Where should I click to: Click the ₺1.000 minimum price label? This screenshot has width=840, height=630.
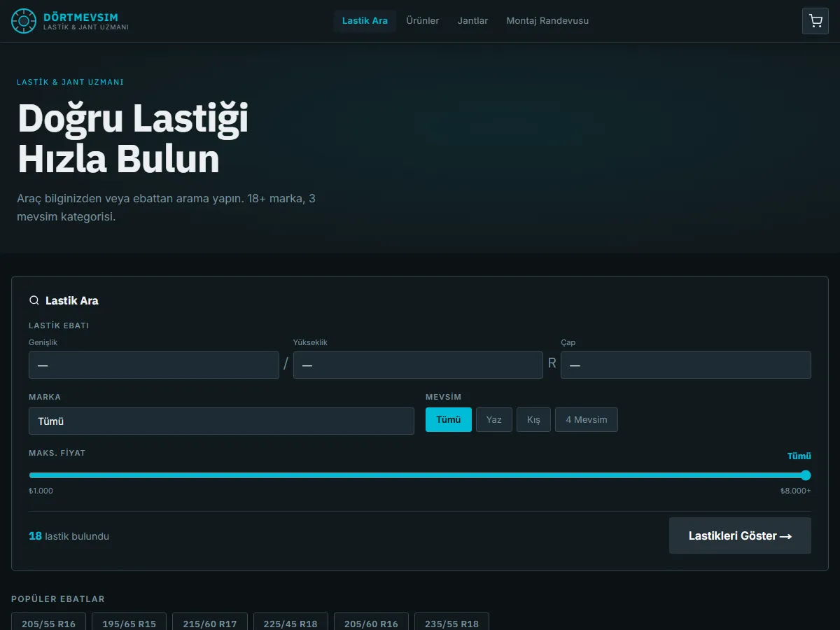tap(41, 491)
